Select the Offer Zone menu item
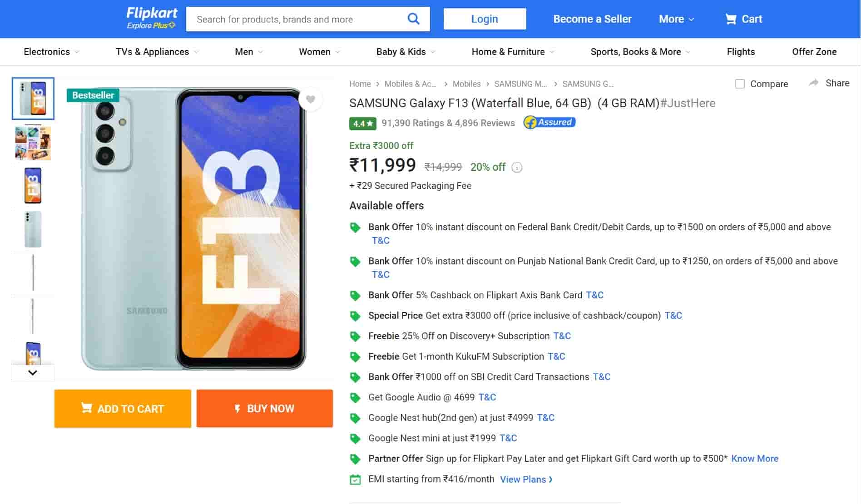 coord(814,52)
